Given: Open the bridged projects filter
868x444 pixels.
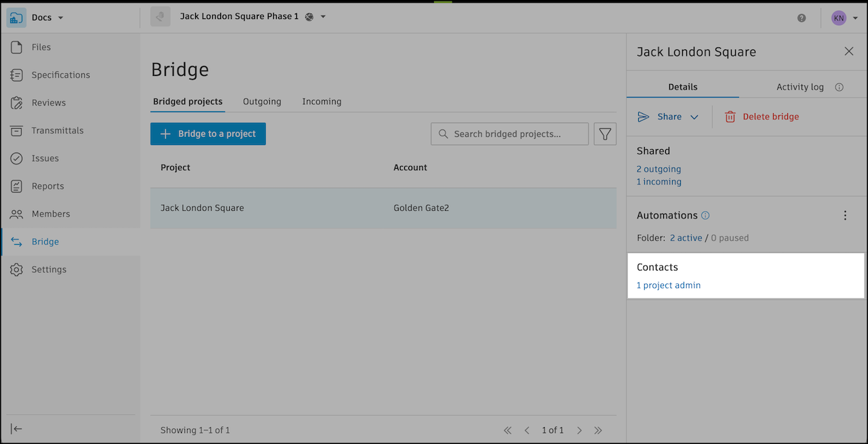Looking at the screenshot, I should 605,134.
